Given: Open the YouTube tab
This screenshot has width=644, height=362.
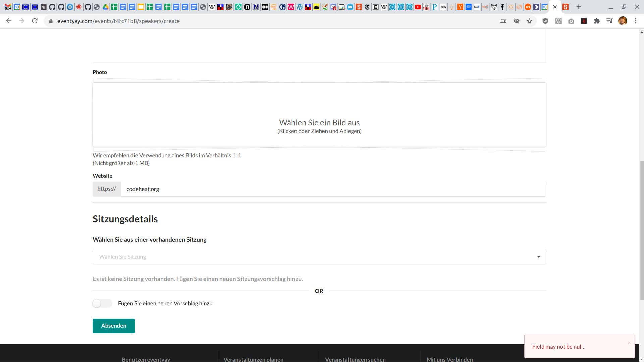Looking at the screenshot, I should 418,7.
